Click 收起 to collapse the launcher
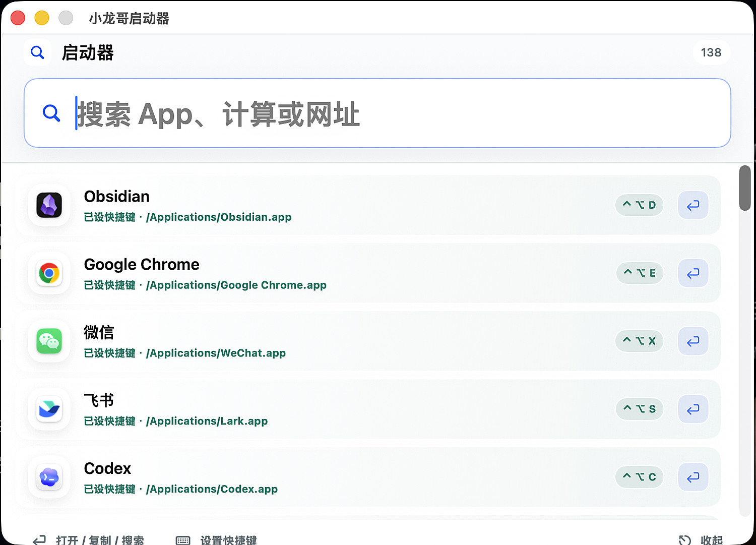 tap(712, 540)
